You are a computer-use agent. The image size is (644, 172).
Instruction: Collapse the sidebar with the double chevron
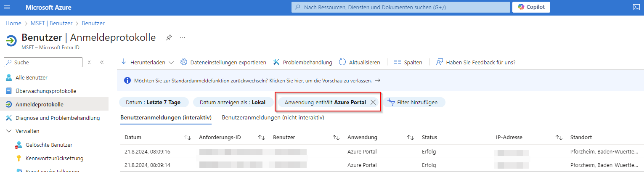click(x=102, y=62)
